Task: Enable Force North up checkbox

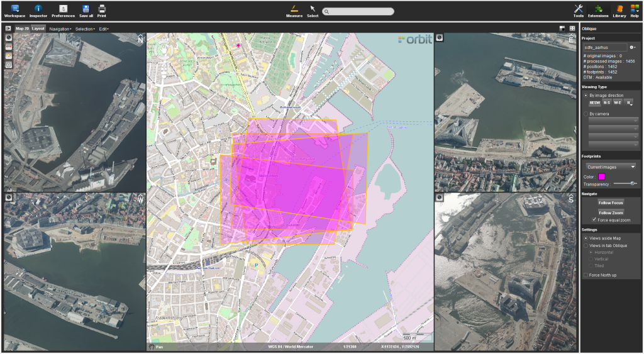Action: 586,275
